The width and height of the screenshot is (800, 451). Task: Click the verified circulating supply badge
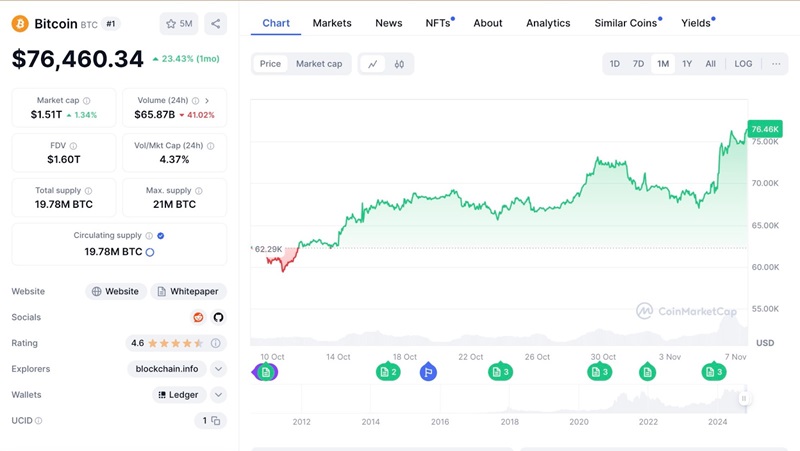coord(161,235)
